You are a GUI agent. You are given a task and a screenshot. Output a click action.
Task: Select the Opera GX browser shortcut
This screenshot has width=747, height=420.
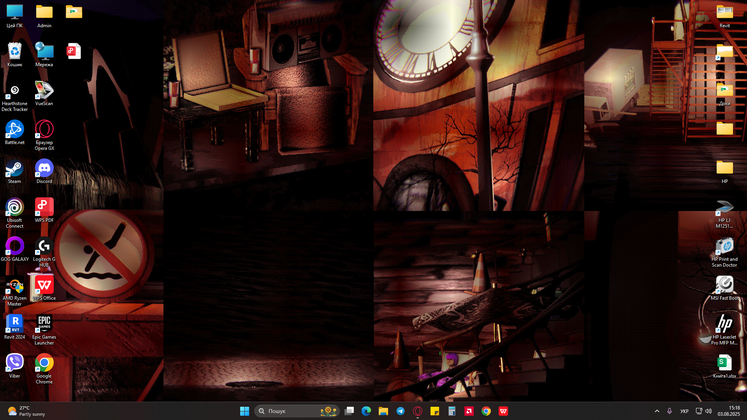pyautogui.click(x=44, y=135)
